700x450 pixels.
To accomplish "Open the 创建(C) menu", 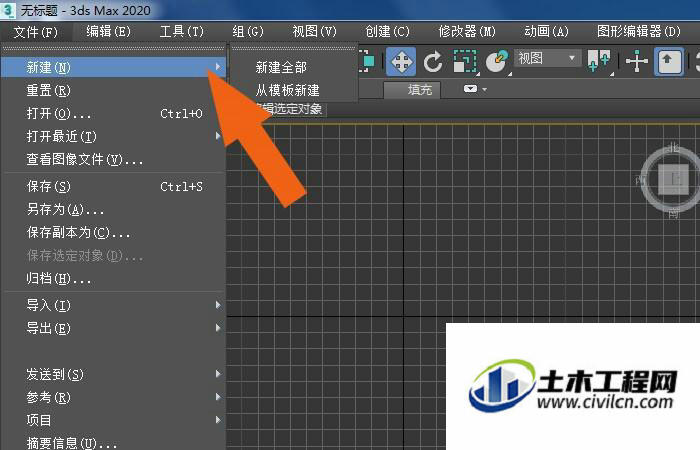I will click(388, 32).
